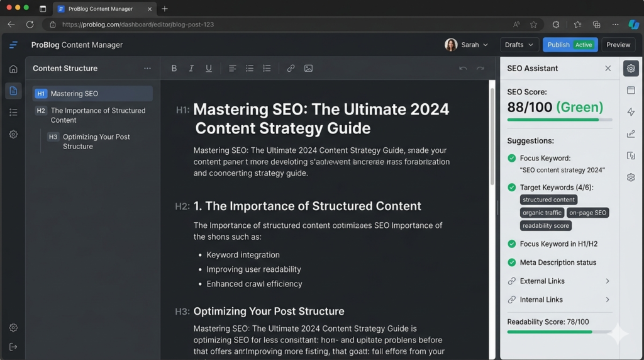The image size is (644, 360).
Task: Open Content Structure more options menu
Action: 147,68
